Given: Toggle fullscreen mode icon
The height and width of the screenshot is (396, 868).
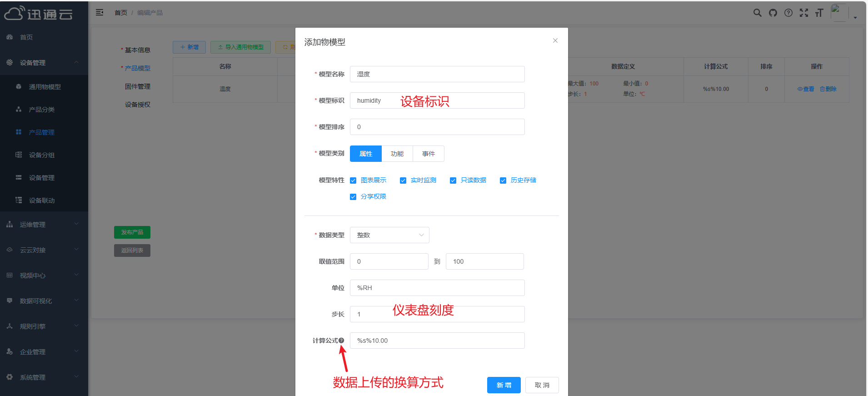Looking at the screenshot, I should [804, 13].
